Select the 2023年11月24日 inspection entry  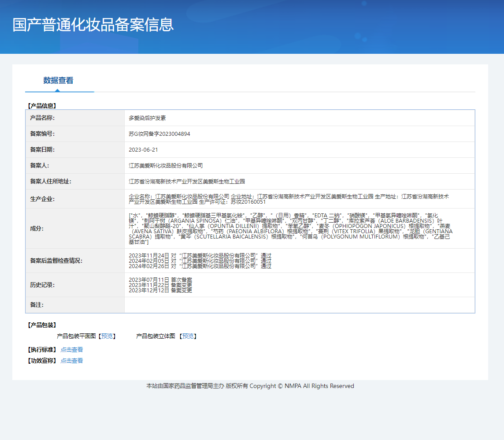click(x=200, y=255)
